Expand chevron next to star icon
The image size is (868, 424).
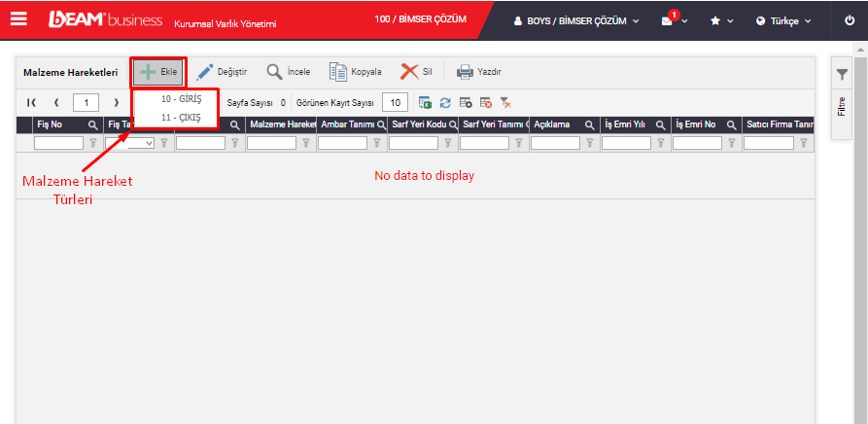pyautogui.click(x=730, y=21)
